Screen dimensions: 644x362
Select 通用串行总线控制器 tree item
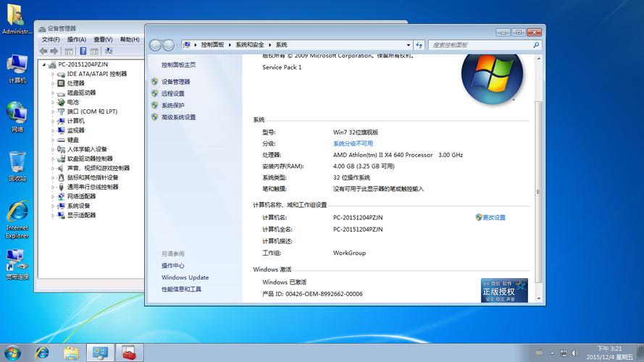coord(93,188)
